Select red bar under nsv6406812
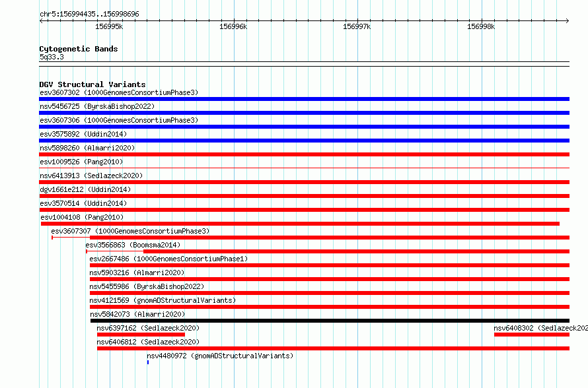The height and width of the screenshot is (388, 588). click(334, 348)
